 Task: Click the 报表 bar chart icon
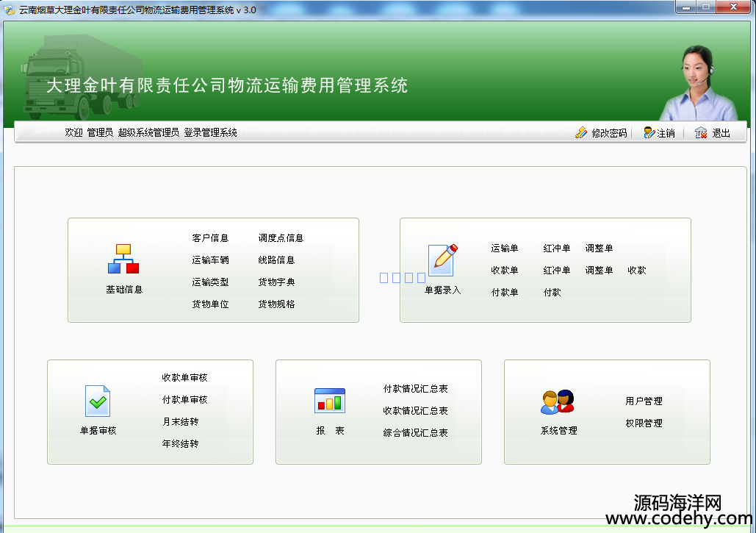330,401
